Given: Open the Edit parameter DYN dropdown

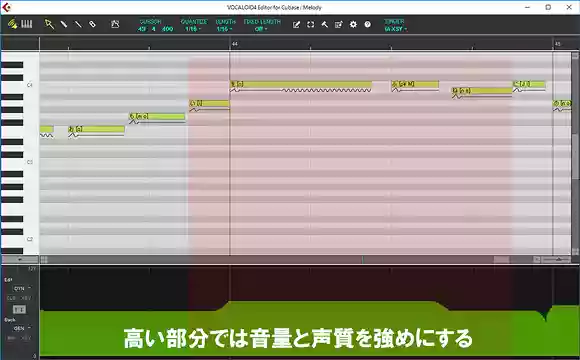Looking at the screenshot, I should tap(22, 288).
